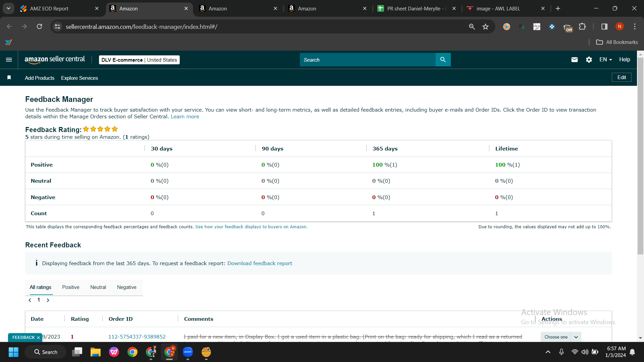Click Download feedback report link
The height and width of the screenshot is (362, 644).
260,263
